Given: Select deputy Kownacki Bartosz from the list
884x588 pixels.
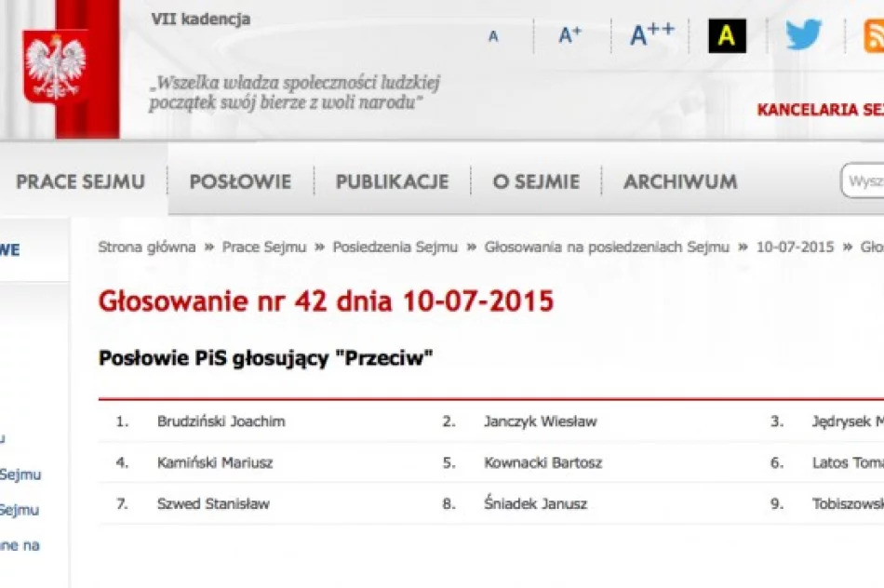Looking at the screenshot, I should click(x=541, y=462).
